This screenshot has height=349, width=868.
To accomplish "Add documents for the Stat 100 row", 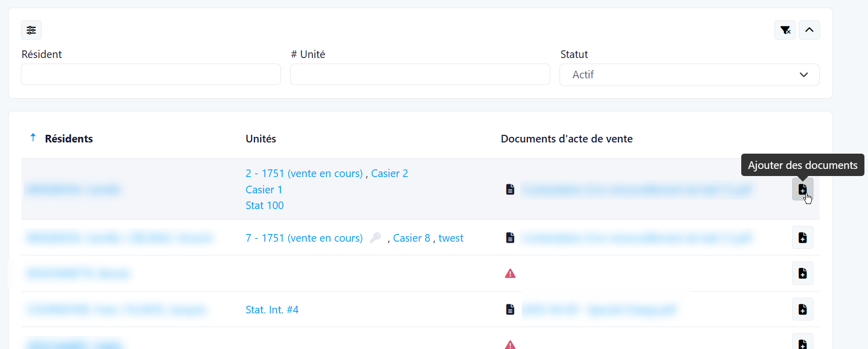I will [803, 189].
